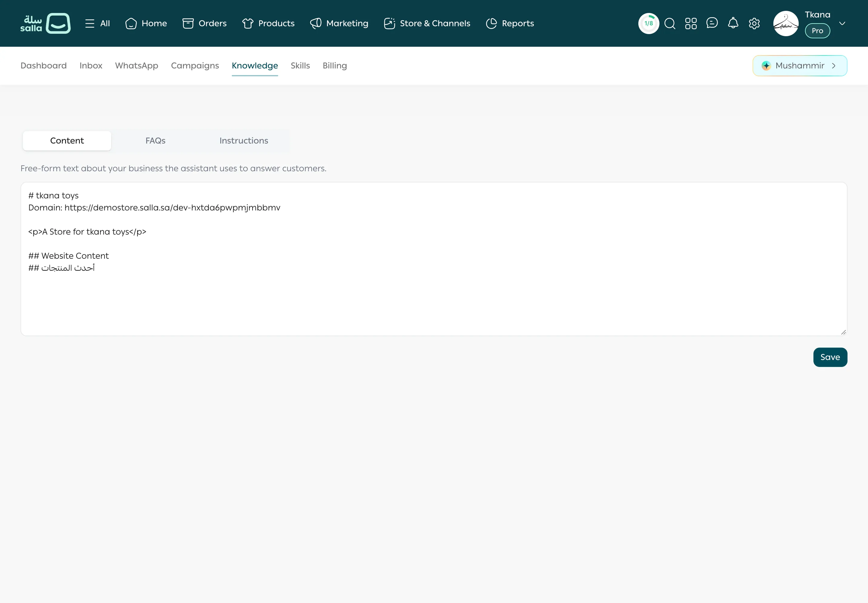Click the Mushammir sparkle icon

coord(766,66)
